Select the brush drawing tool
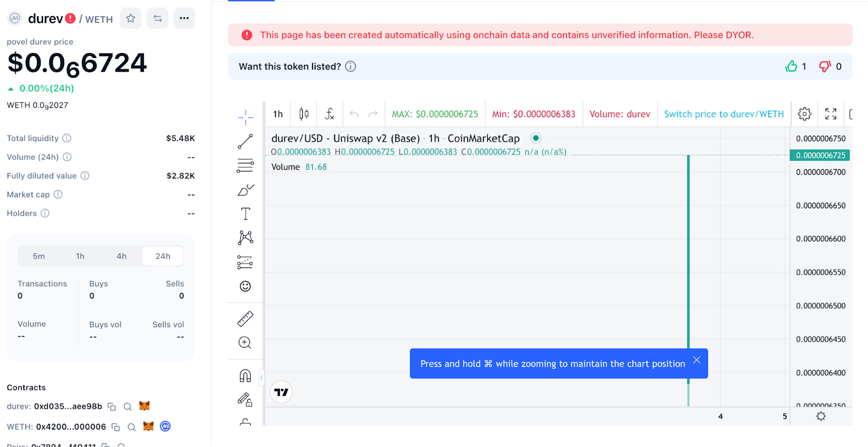Image resolution: width=868 pixels, height=447 pixels. [x=245, y=190]
